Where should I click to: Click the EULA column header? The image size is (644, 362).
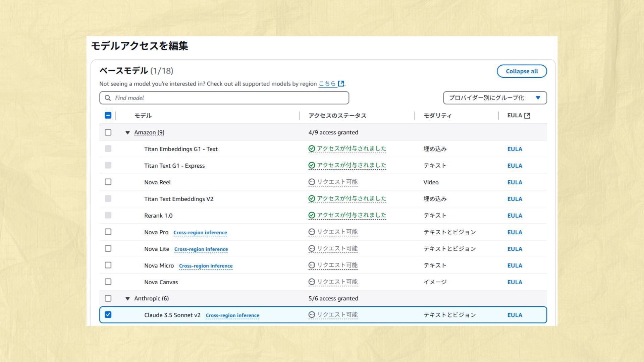pos(515,116)
